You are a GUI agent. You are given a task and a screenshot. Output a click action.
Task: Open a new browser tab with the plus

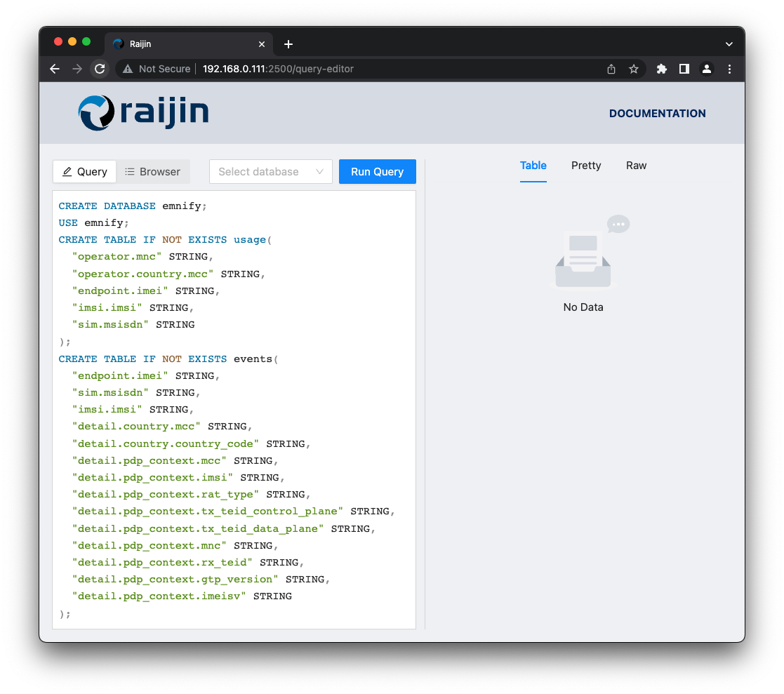[x=288, y=44]
